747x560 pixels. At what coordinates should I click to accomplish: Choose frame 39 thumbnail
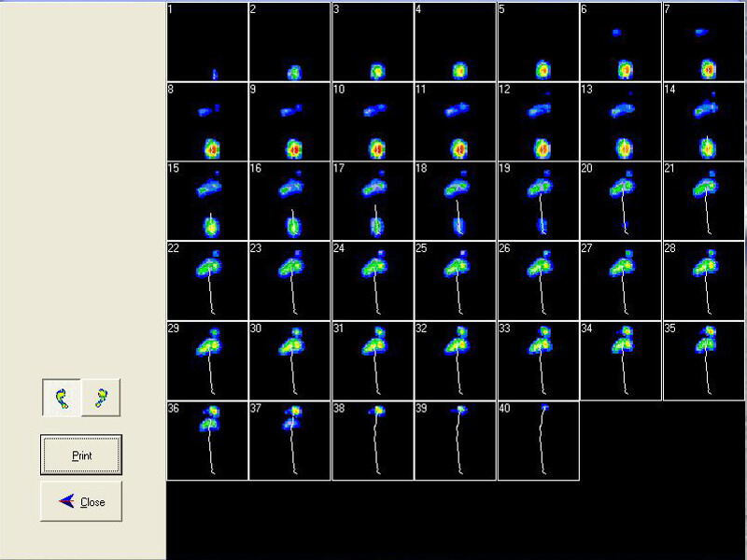[x=455, y=441]
